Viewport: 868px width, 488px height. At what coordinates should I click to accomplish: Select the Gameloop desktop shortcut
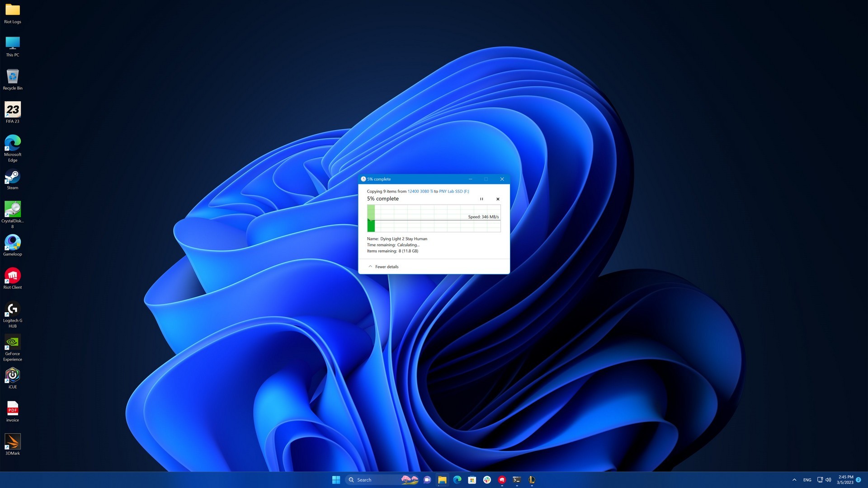13,245
